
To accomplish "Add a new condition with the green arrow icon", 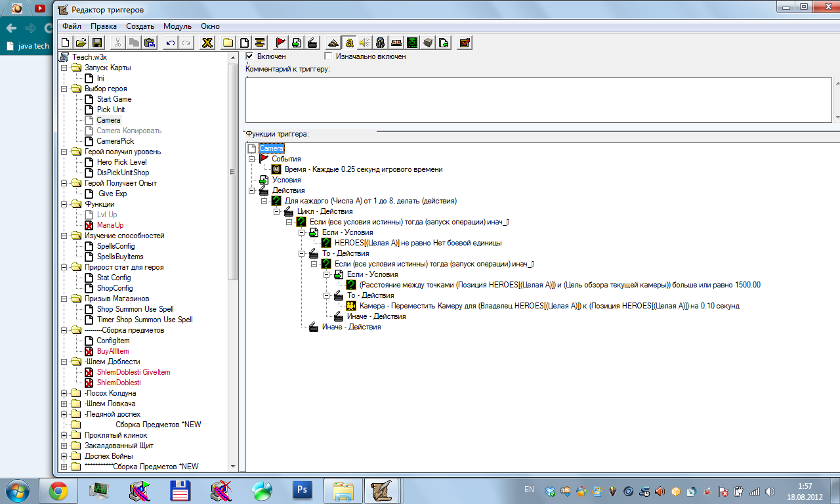I will pos(297,43).
